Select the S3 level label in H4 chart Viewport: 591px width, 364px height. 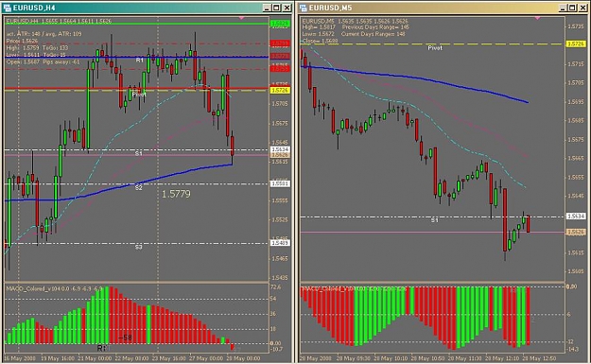pyautogui.click(x=139, y=247)
